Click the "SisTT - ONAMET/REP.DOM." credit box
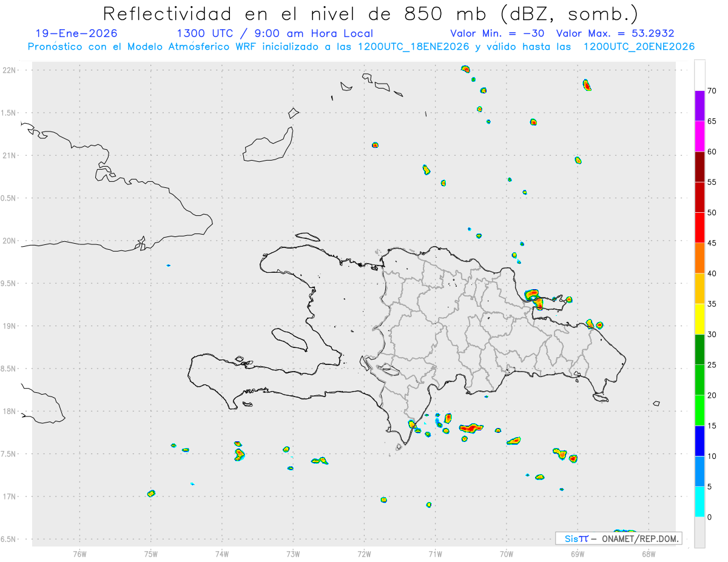 [x=618, y=538]
